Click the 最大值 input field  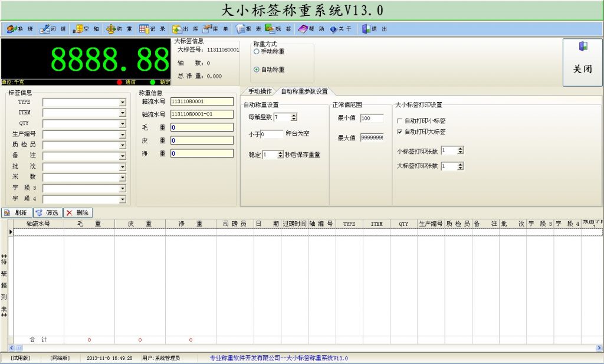pyautogui.click(x=372, y=137)
